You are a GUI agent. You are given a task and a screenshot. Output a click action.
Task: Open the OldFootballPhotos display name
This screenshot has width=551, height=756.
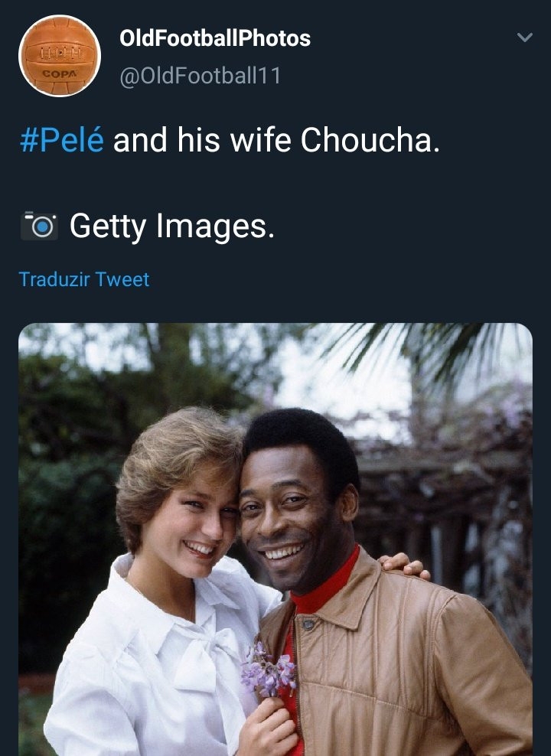tap(215, 38)
